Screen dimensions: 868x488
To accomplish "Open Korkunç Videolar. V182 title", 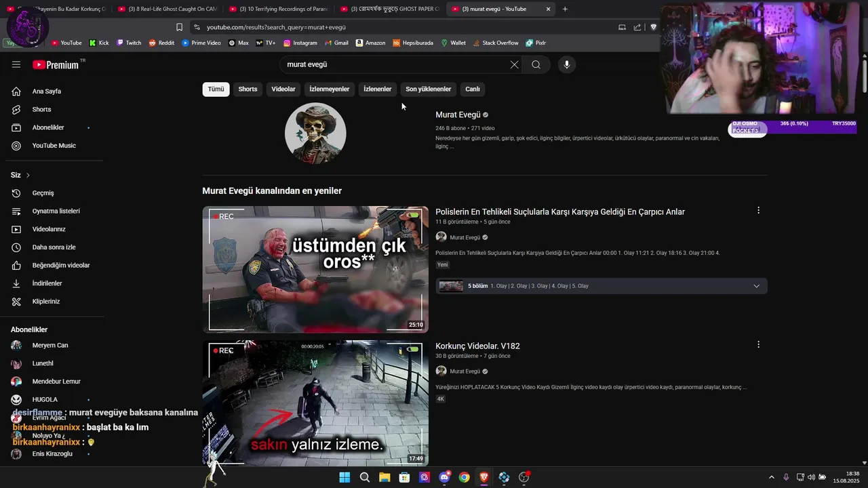I will (x=477, y=346).
